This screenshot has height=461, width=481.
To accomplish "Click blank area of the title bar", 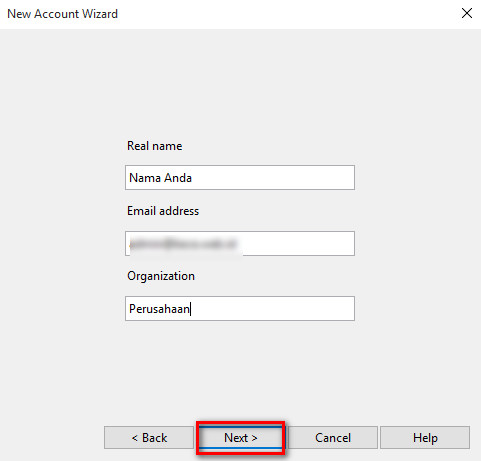I will click(287, 14).
